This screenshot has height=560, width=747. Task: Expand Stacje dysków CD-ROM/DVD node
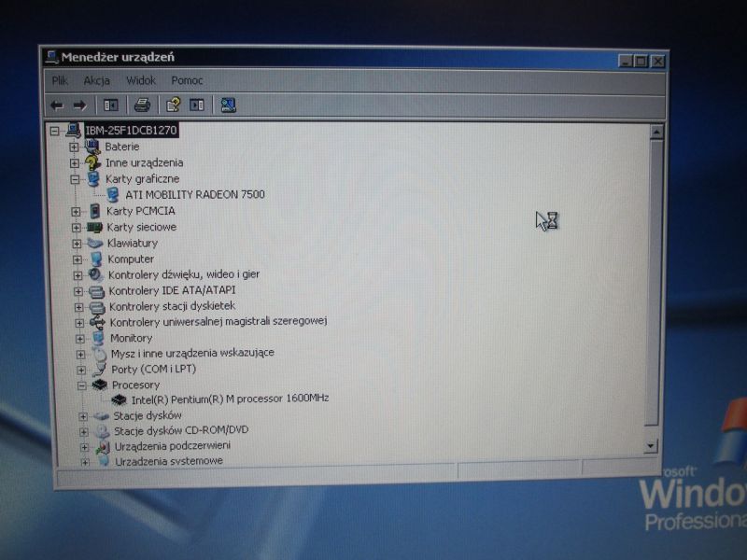coord(83,432)
